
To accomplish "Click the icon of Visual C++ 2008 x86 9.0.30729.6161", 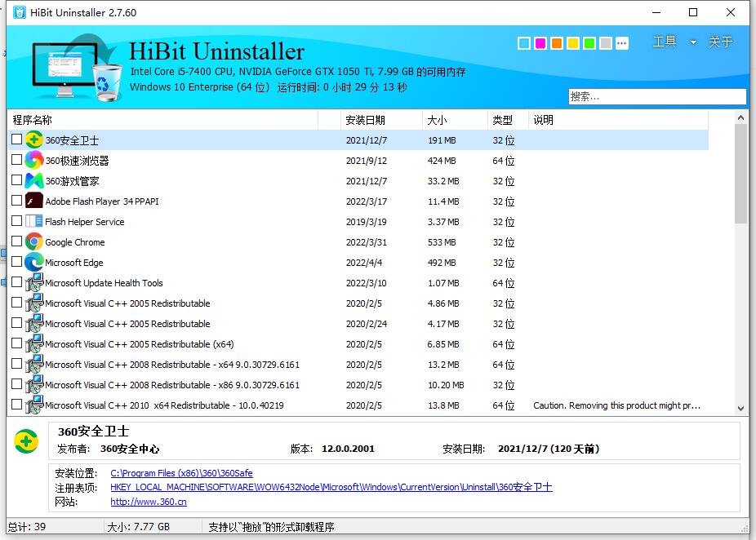I will point(33,385).
